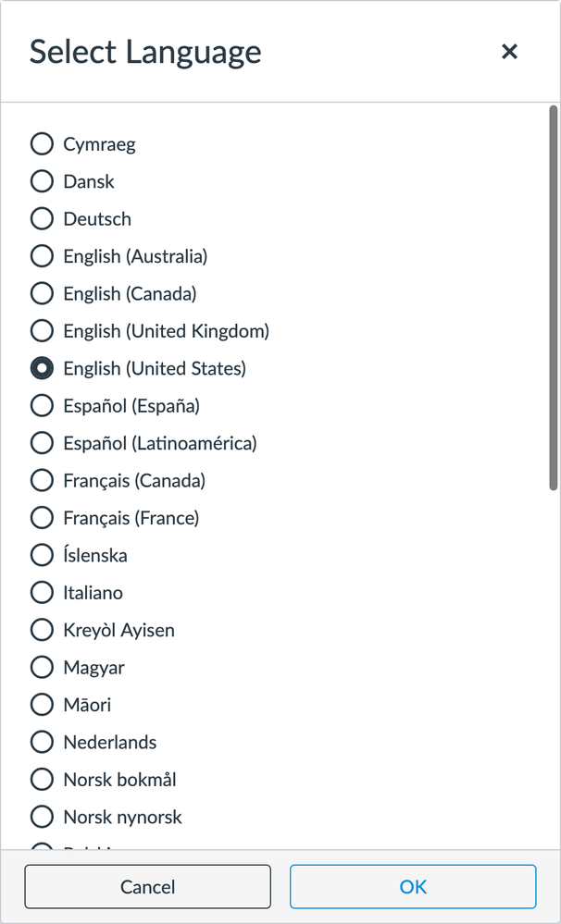Dismiss the dialog using Cancel
Screen dimensions: 561x924
click(x=147, y=886)
